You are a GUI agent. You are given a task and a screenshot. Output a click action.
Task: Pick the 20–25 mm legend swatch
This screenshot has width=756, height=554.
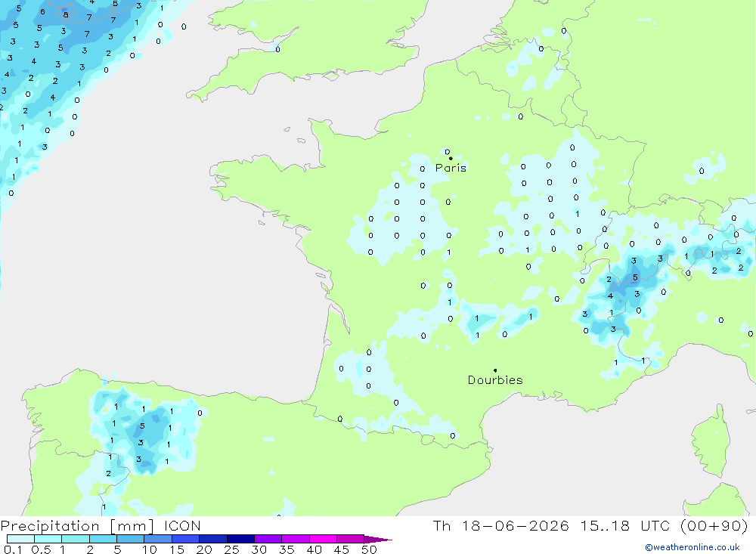pos(213,539)
